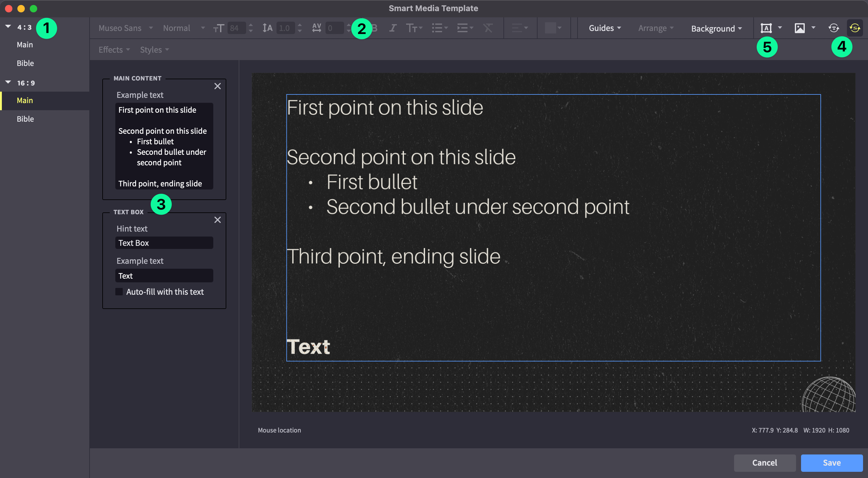This screenshot has width=868, height=478.
Task: Click the Save button
Action: click(x=831, y=463)
